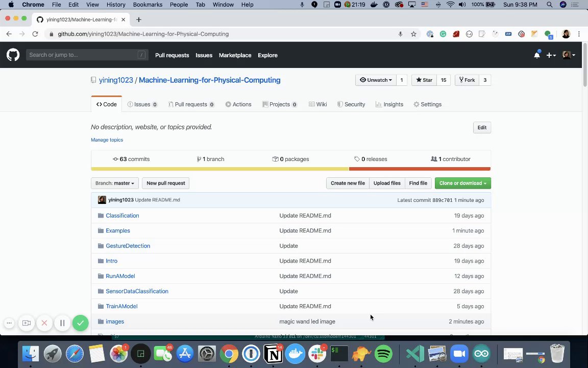Open the GestureDetection folder
Screen dimensions: 588x368
[x=128, y=246]
